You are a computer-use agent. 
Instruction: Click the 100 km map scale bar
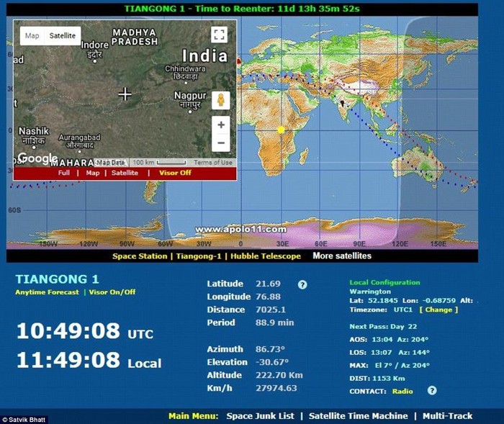pyautogui.click(x=159, y=163)
